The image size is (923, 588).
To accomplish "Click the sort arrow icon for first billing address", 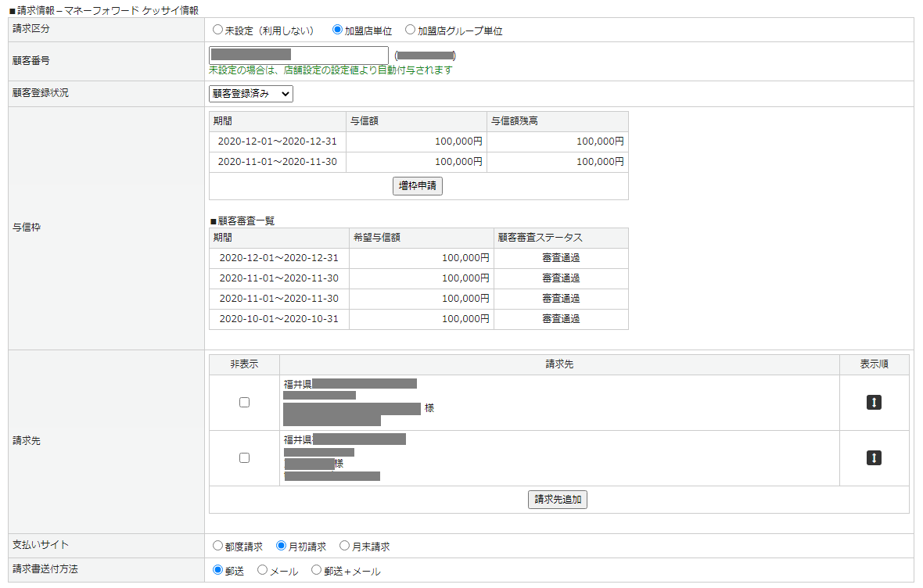I will (x=874, y=403).
